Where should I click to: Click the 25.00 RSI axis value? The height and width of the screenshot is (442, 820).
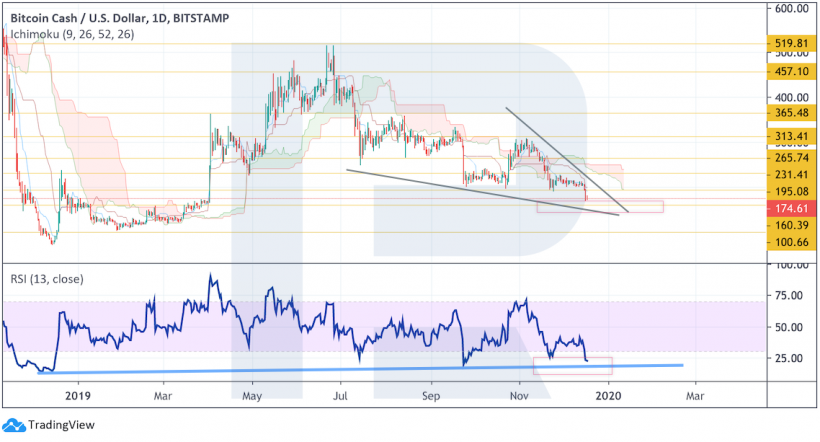(789, 359)
